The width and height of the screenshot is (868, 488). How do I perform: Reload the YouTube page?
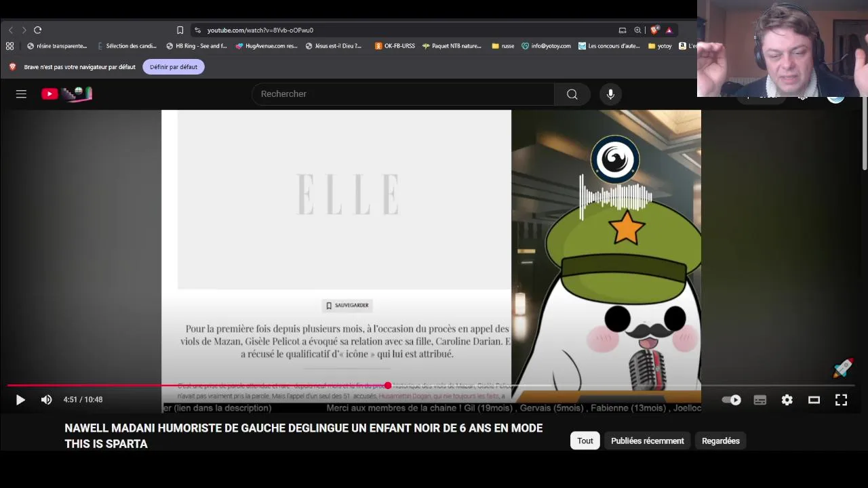[38, 30]
